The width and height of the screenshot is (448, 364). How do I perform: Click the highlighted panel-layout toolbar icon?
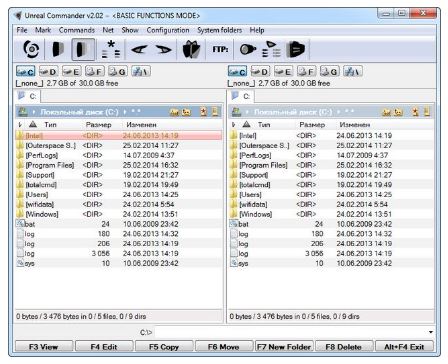coord(83,49)
